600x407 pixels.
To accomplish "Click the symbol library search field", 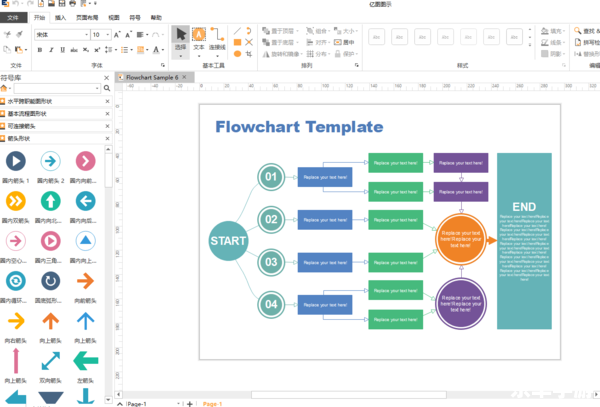I will click(x=57, y=88).
